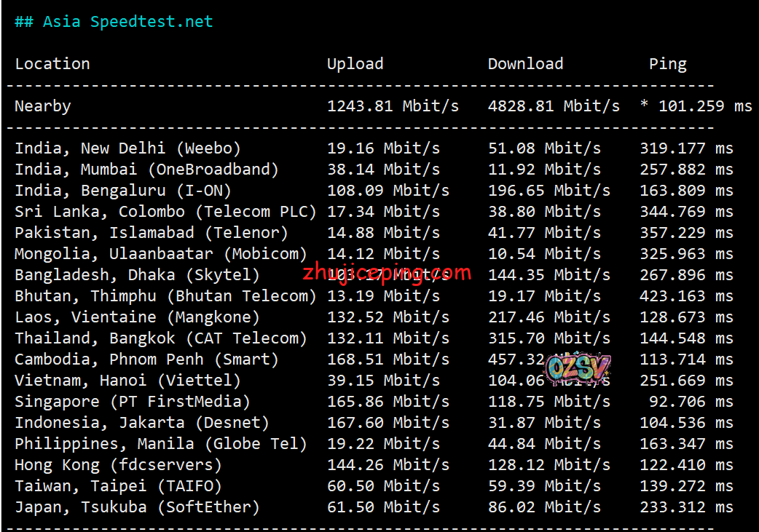Select Bhutan, Thimphu ping 423.163 ms

coord(686,296)
